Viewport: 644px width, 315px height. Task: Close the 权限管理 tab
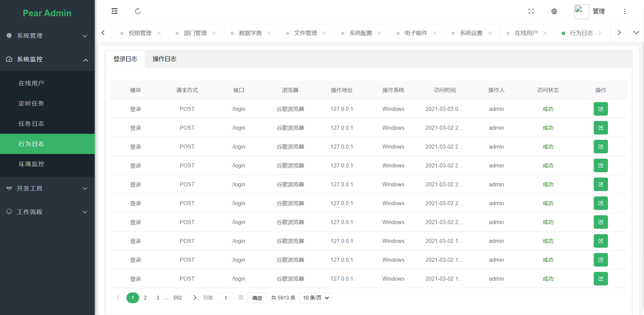pyautogui.click(x=159, y=33)
